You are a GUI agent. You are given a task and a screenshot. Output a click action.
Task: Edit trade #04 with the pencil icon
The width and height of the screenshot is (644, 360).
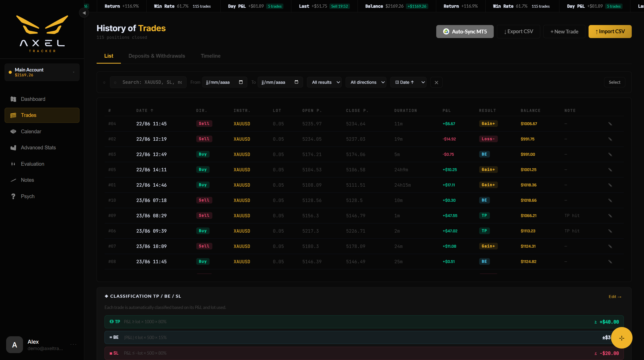tap(610, 124)
